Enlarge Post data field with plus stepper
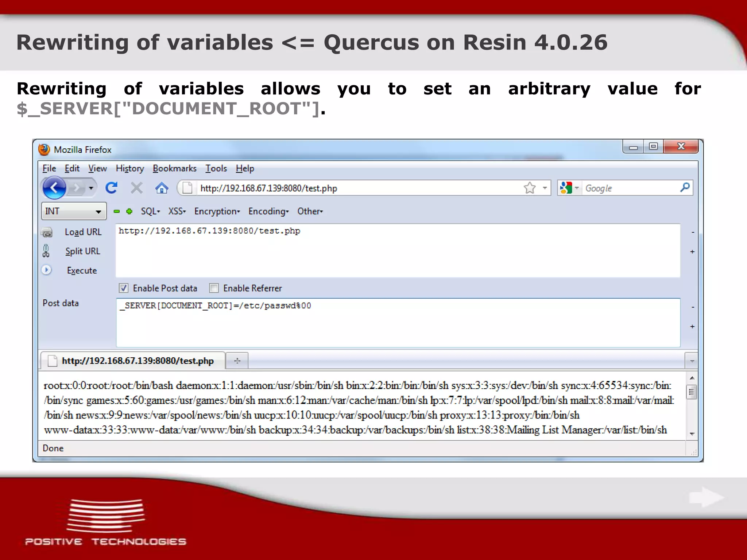Viewport: 747px width, 560px height. [692, 326]
